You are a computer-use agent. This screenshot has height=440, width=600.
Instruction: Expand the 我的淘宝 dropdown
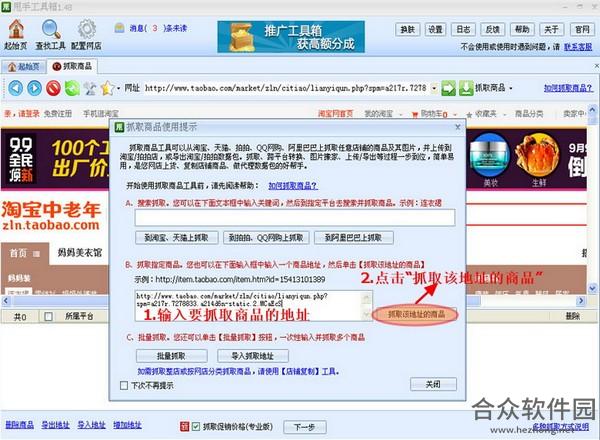401,114
